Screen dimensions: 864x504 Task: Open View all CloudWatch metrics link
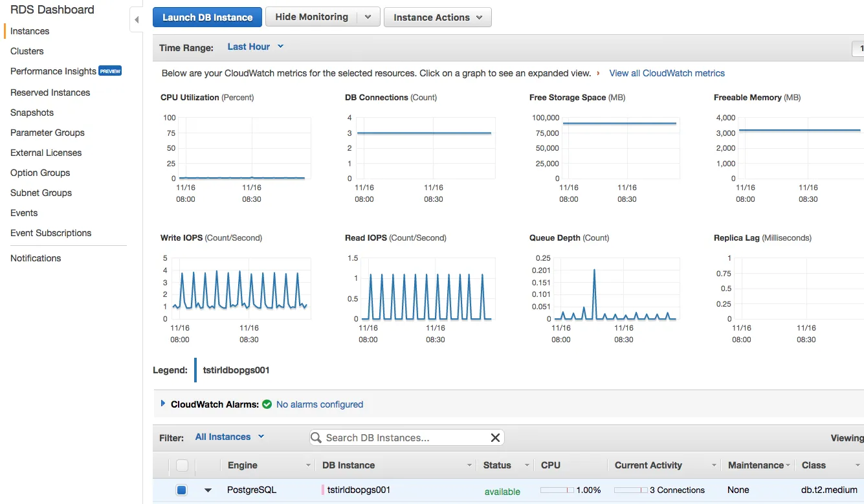[667, 73]
